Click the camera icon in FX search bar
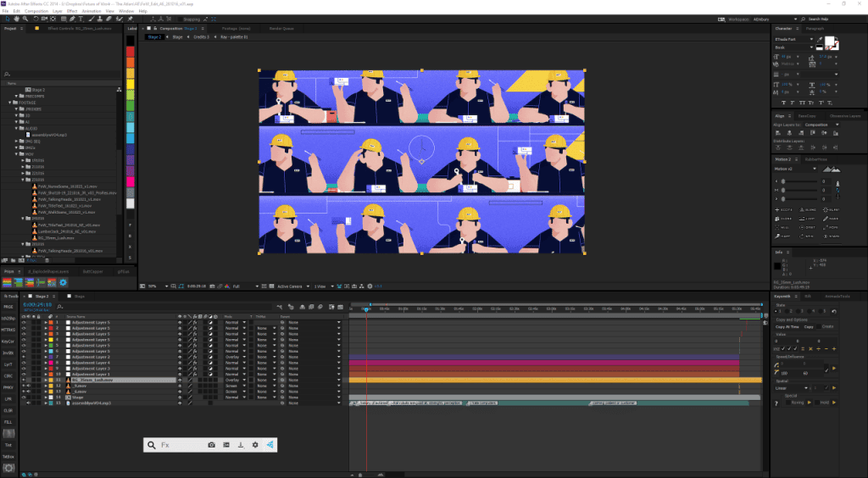868x478 pixels. [x=211, y=444]
